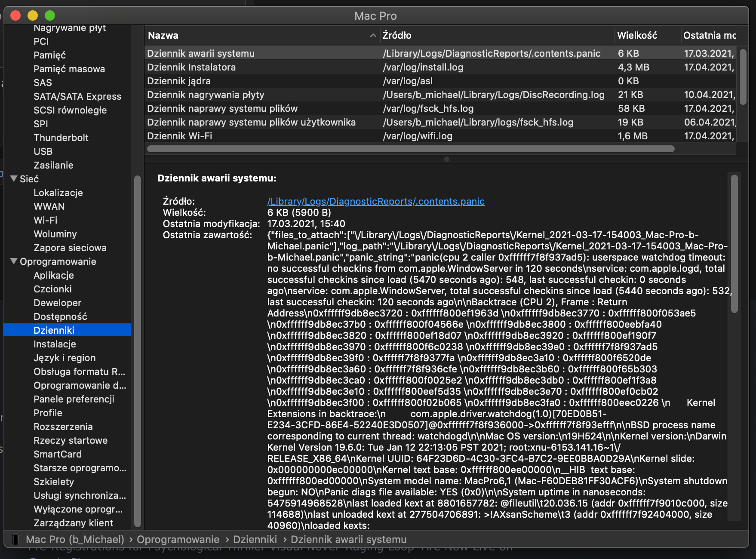Click Dziennik awarii systemu in path bar

[349, 539]
